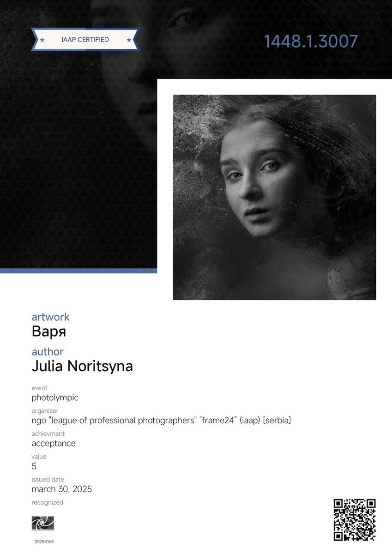This screenshot has width=392, height=554.
Task: Click the "artwork" blue label
Action: click(x=50, y=317)
